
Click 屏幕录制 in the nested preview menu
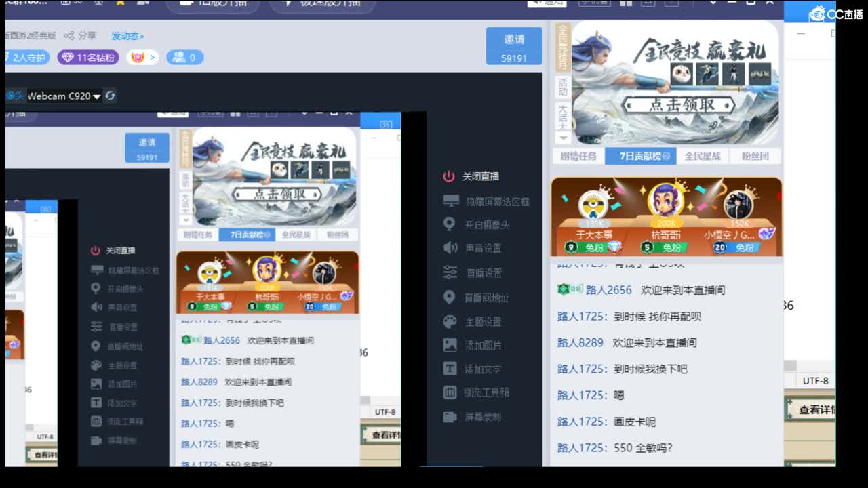(x=123, y=441)
